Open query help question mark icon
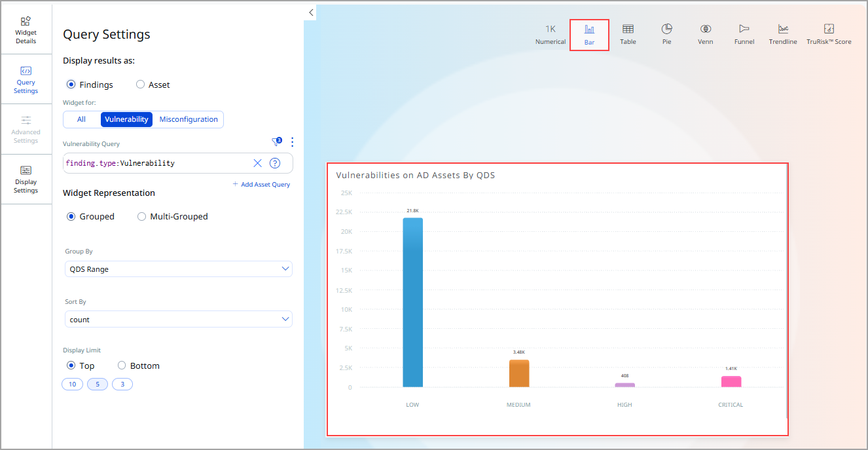 275,163
